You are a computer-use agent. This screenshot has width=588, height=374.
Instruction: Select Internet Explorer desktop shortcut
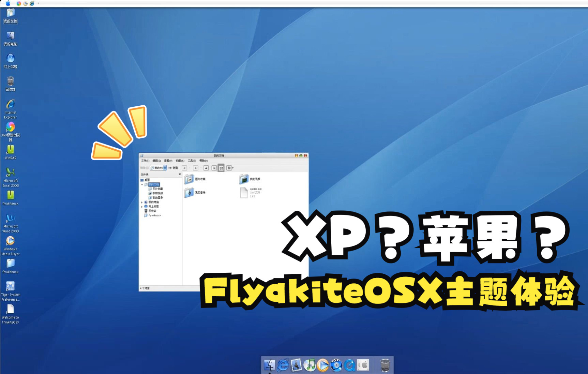11,109
